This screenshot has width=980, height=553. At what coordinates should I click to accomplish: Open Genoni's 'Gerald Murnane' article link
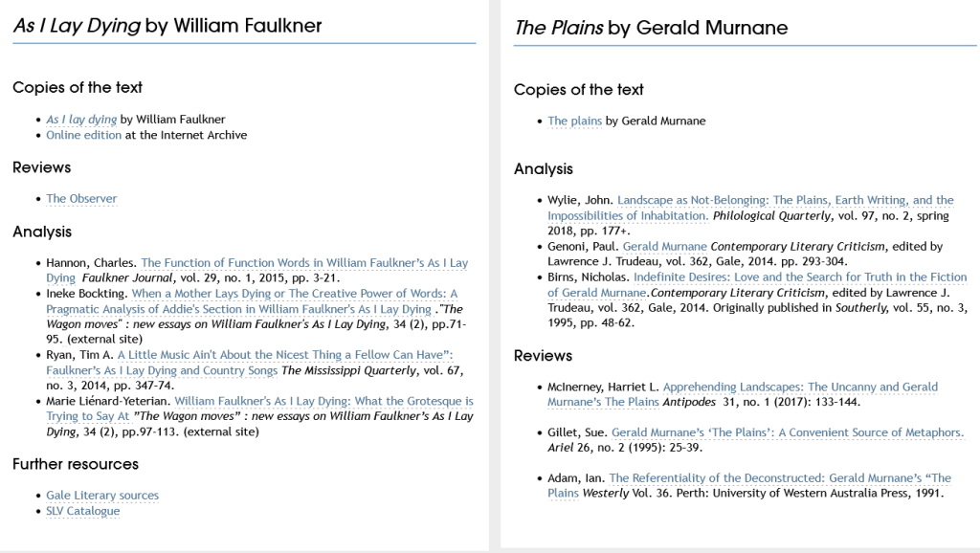pos(664,247)
